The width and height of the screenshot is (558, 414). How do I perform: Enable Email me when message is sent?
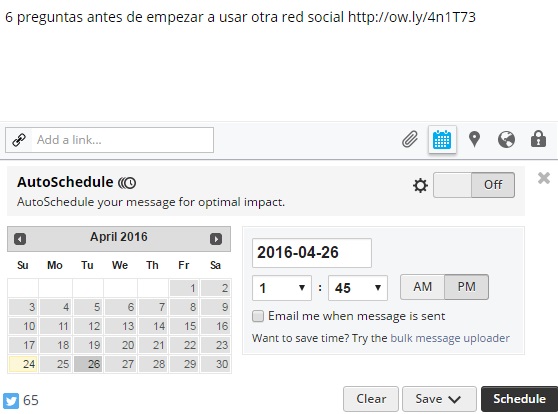[258, 316]
